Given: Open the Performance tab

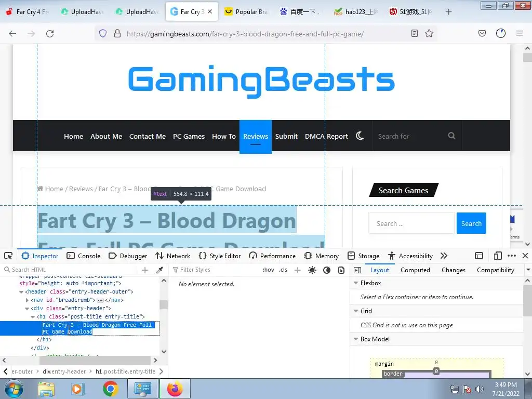Looking at the screenshot, I should point(272,256).
